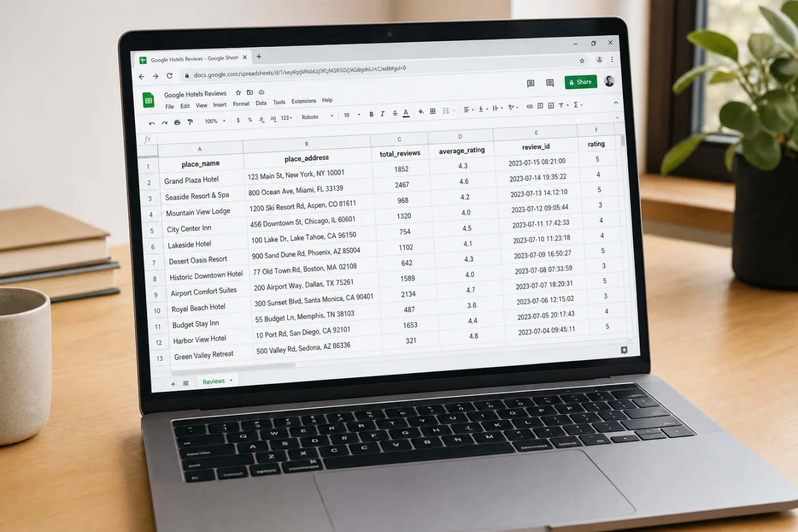Click the create filter funnel icon

click(x=561, y=105)
